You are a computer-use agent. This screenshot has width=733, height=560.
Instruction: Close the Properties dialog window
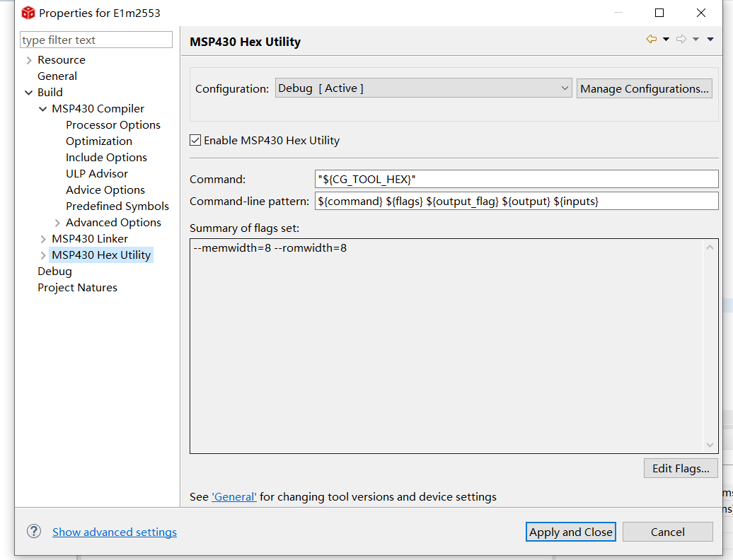point(700,13)
